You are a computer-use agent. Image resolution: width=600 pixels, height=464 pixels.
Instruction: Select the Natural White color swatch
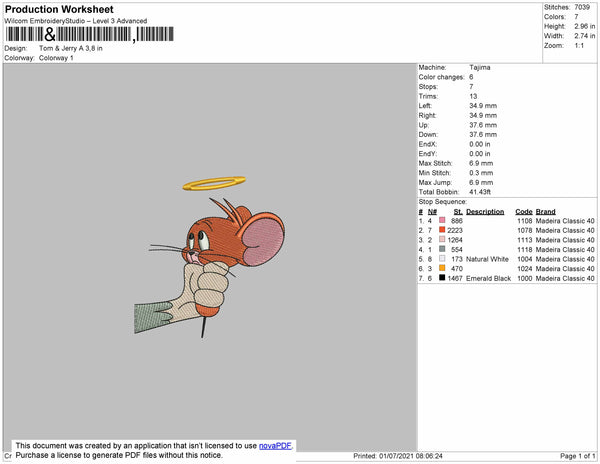442,259
